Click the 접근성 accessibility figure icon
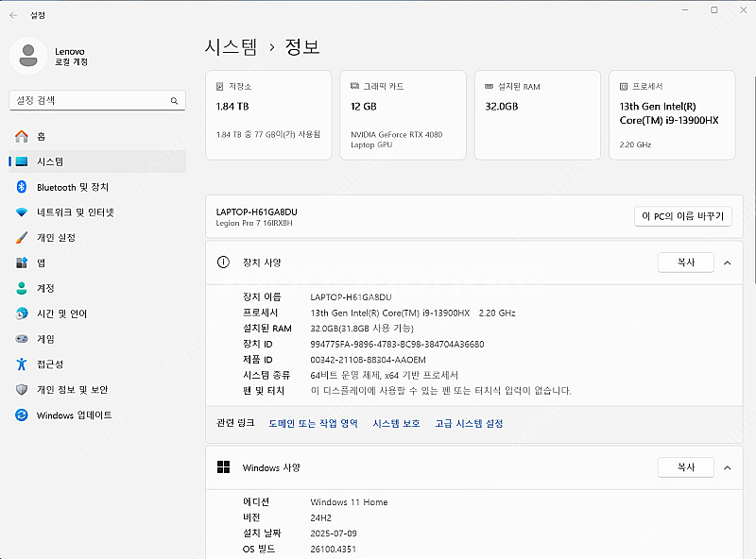The width and height of the screenshot is (756, 559). point(21,364)
